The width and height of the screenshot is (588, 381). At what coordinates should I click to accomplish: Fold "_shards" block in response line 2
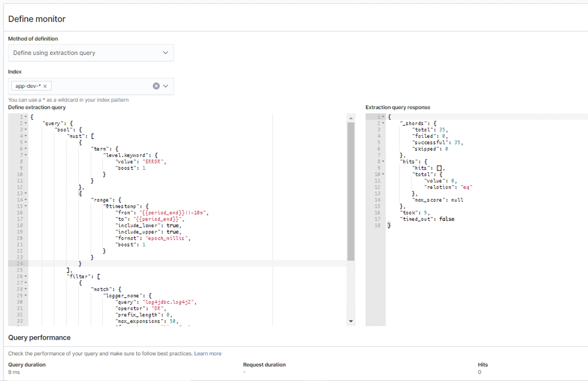point(383,123)
